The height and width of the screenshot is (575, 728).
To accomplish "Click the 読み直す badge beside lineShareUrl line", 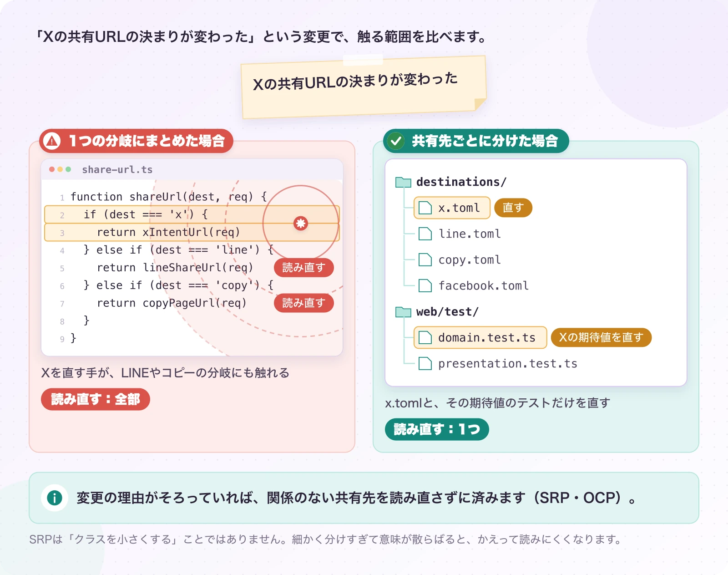I will point(304,268).
